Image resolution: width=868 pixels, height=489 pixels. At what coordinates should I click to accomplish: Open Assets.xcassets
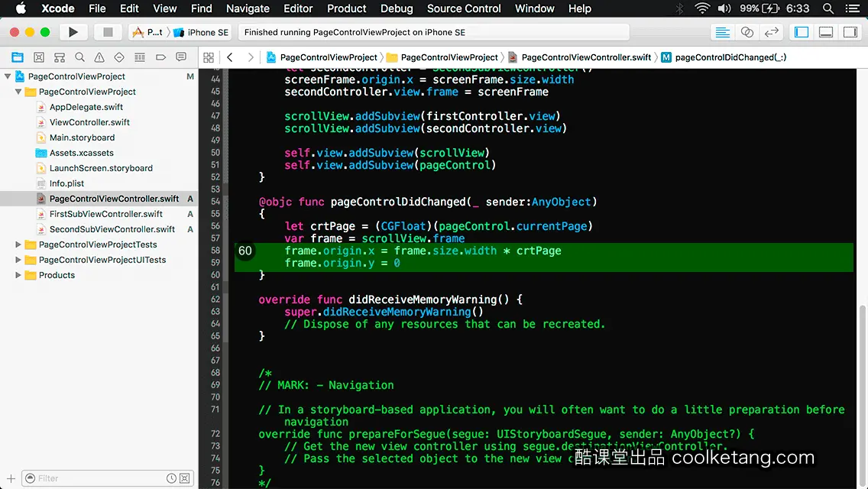[81, 153]
